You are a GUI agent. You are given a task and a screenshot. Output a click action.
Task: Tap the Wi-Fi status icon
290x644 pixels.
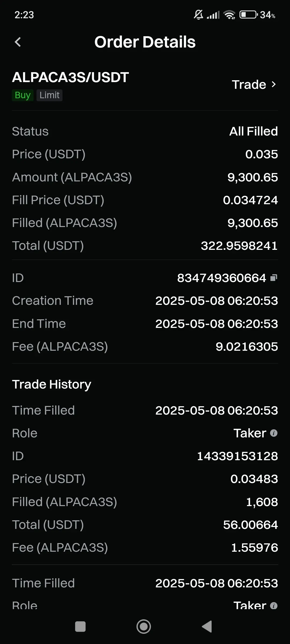(x=229, y=15)
